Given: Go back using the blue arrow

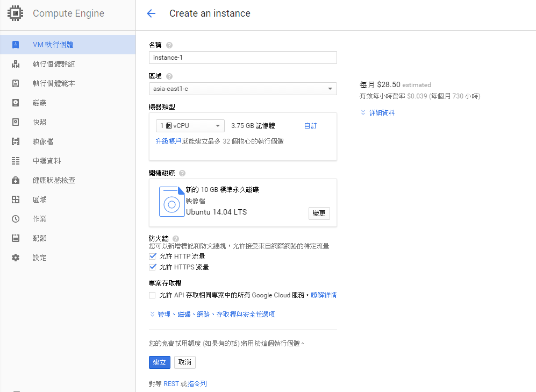Looking at the screenshot, I should (151, 13).
